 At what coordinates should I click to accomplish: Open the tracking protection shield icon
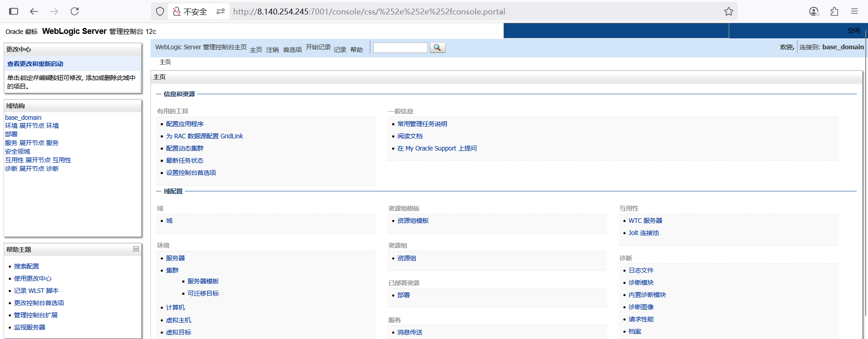(x=160, y=11)
